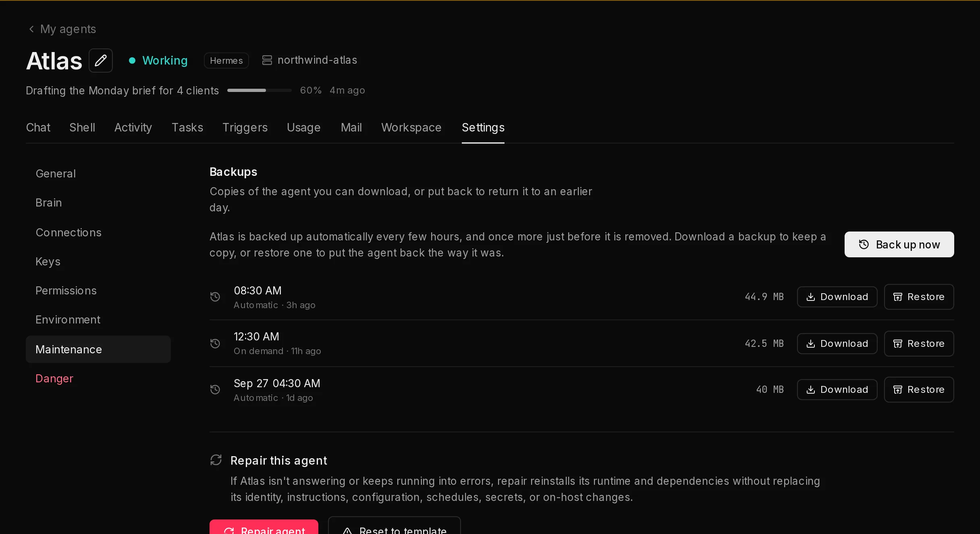Click history icon beside 12:30 AM backup

215,344
